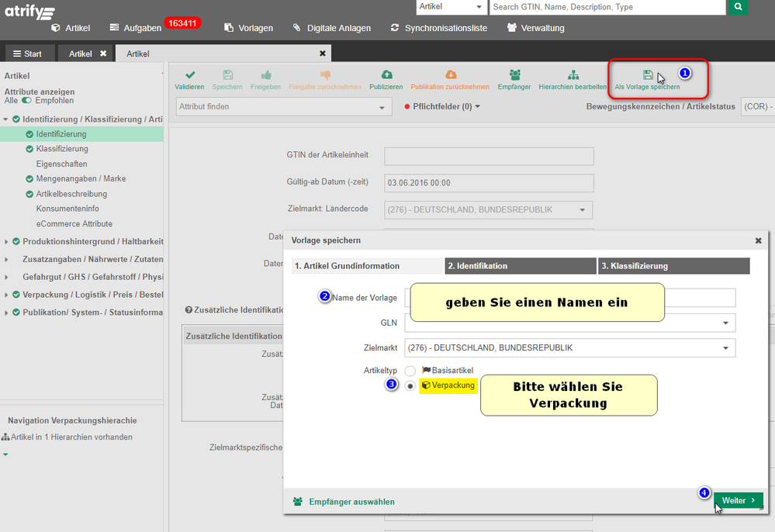Screen dimensions: 775x532
Task: Click the search GTIN, Name field
Action: [x=607, y=7]
